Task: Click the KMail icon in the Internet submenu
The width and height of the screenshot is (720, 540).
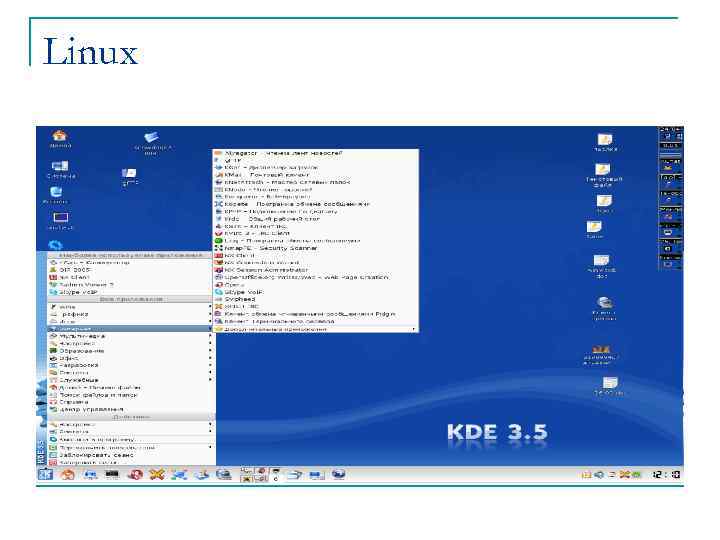Action: (219, 174)
